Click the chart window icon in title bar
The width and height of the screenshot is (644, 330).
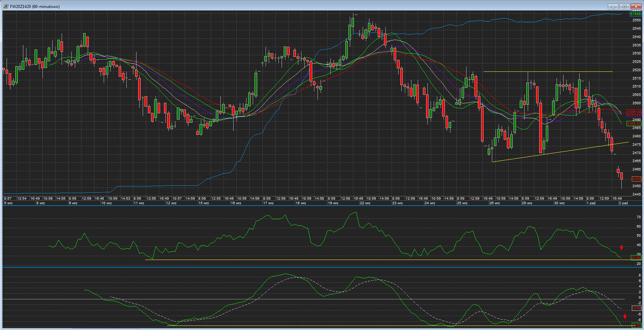6,6
